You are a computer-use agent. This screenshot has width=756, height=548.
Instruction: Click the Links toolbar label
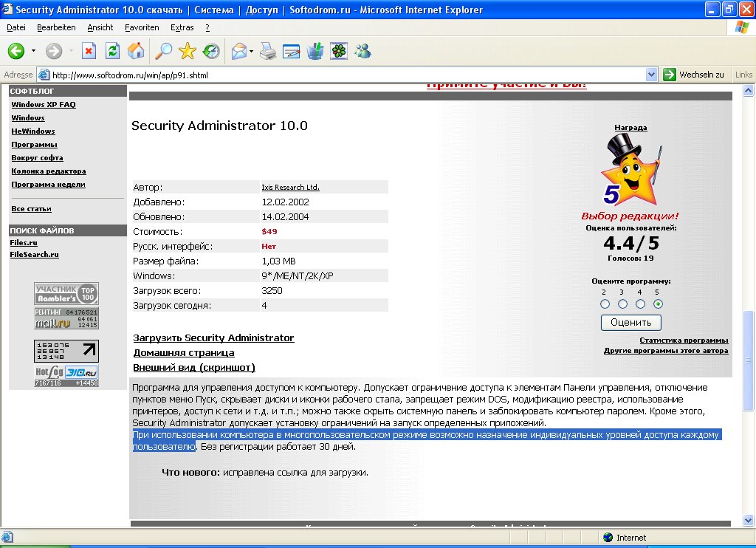coord(743,75)
